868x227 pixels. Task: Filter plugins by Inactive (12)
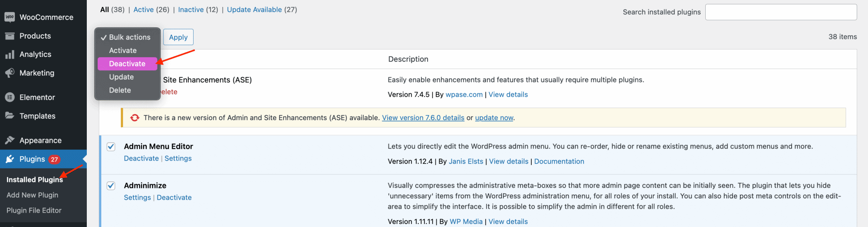[x=198, y=10]
